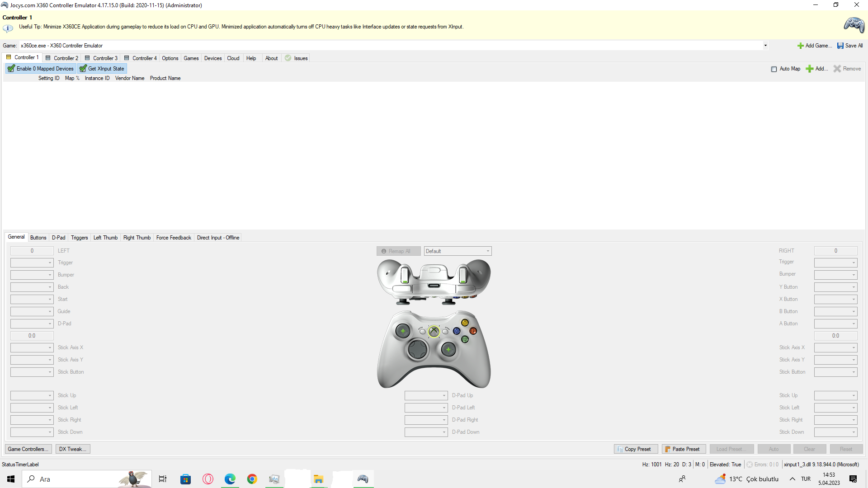Toggle the Auto Map checkbox
Viewport: 868px width, 488px height.
pos(774,69)
